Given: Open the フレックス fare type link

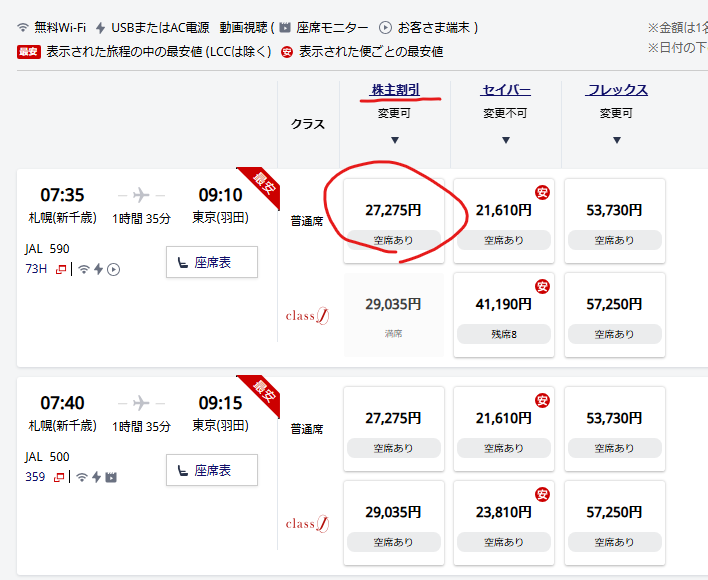Looking at the screenshot, I should pyautogui.click(x=616, y=90).
